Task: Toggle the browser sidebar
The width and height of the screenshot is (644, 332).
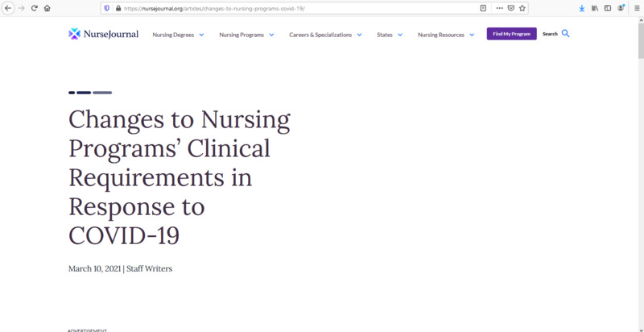Action: coord(608,8)
